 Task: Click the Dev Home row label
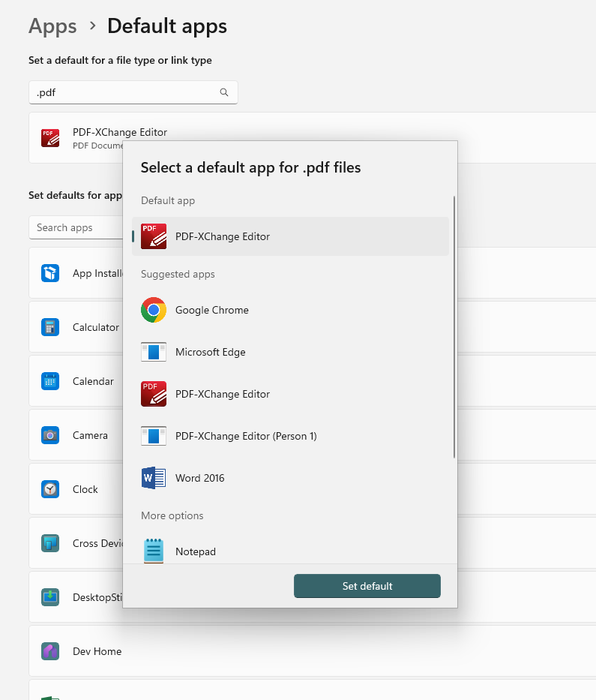(97, 651)
